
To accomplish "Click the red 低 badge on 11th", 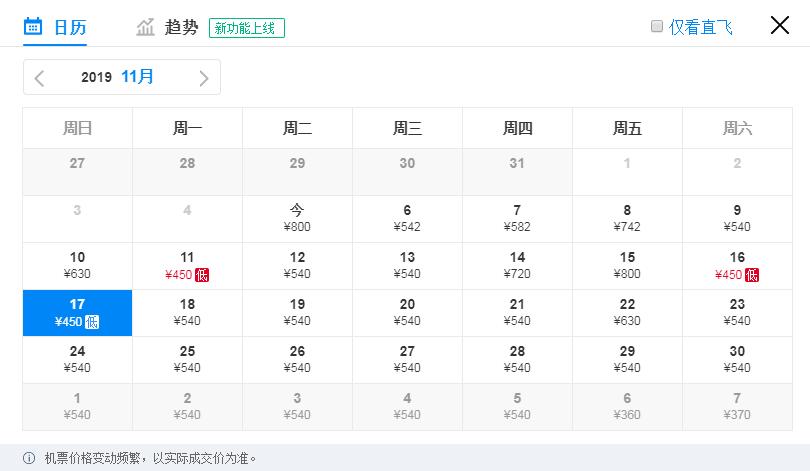I will 202,275.
